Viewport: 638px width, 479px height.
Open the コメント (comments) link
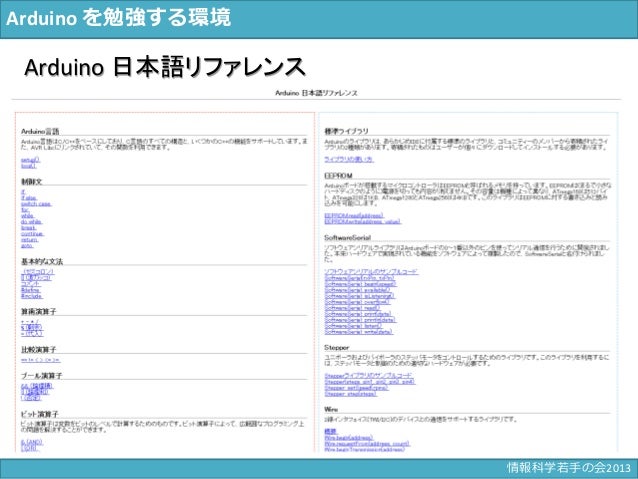pyautogui.click(x=31, y=284)
